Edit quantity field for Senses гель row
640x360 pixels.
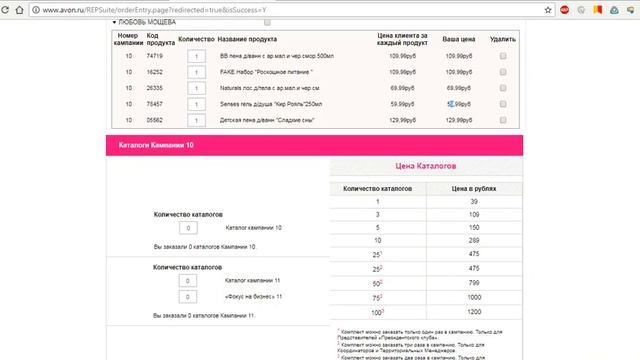[x=196, y=104]
